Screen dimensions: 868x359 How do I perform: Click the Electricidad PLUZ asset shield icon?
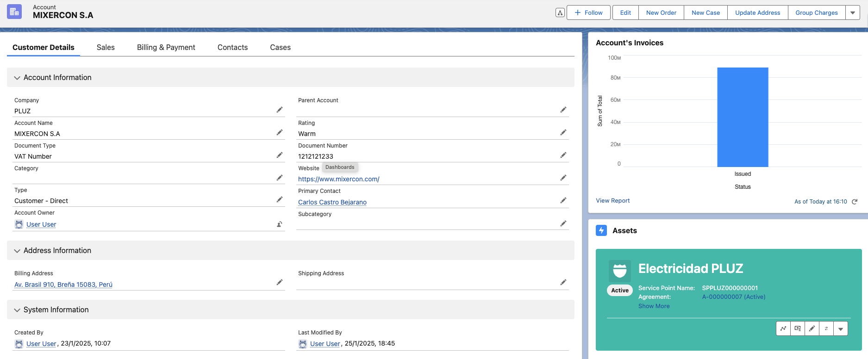coord(620,271)
